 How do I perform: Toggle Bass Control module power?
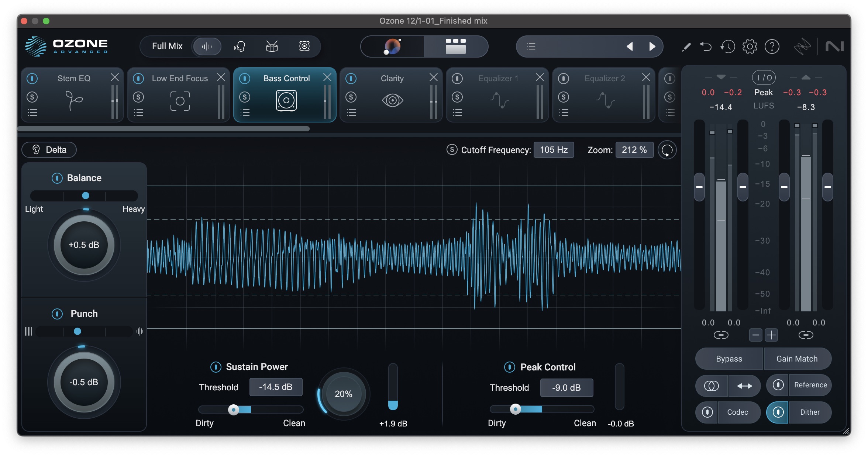pyautogui.click(x=245, y=78)
